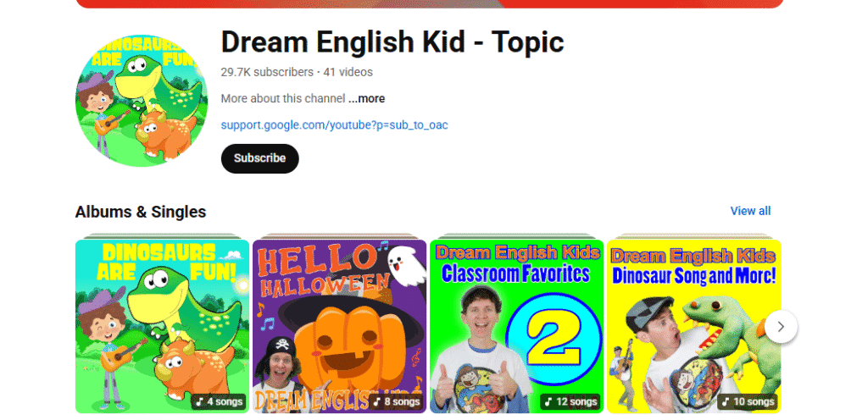The width and height of the screenshot is (868, 420).
Task: Click the 4 songs playlist badge
Action: [x=220, y=401]
